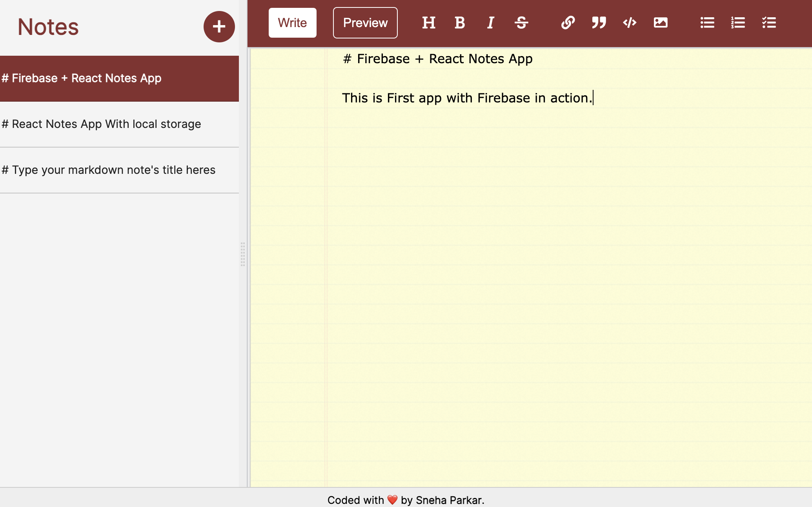Apply italic formatting
The image size is (812, 507).
(x=490, y=23)
